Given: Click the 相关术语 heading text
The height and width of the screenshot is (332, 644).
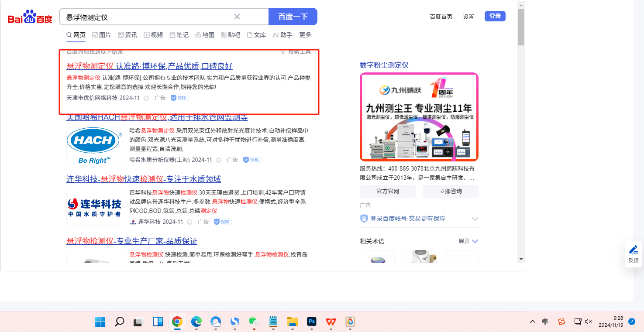Looking at the screenshot, I should pos(372,241).
